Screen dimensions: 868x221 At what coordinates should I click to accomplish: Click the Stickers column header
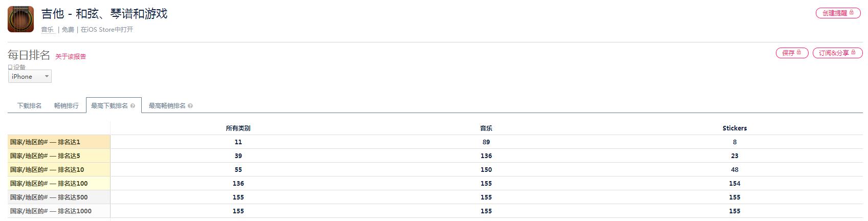734,128
